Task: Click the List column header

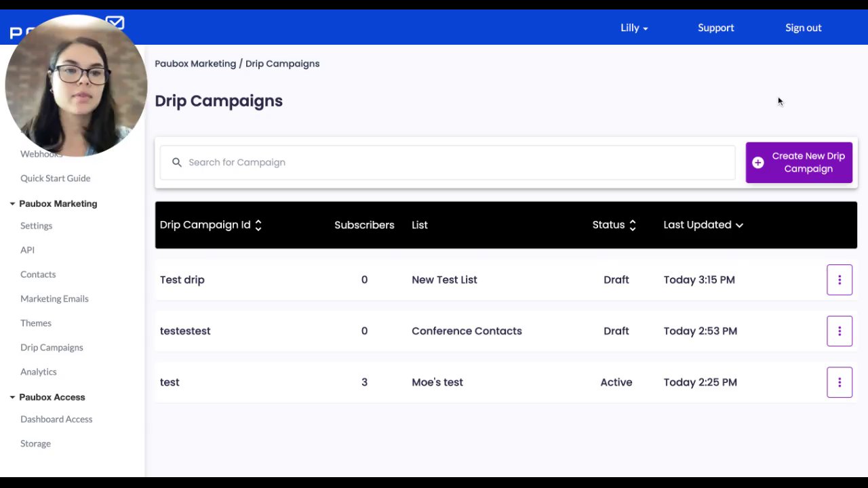Action: coord(420,225)
